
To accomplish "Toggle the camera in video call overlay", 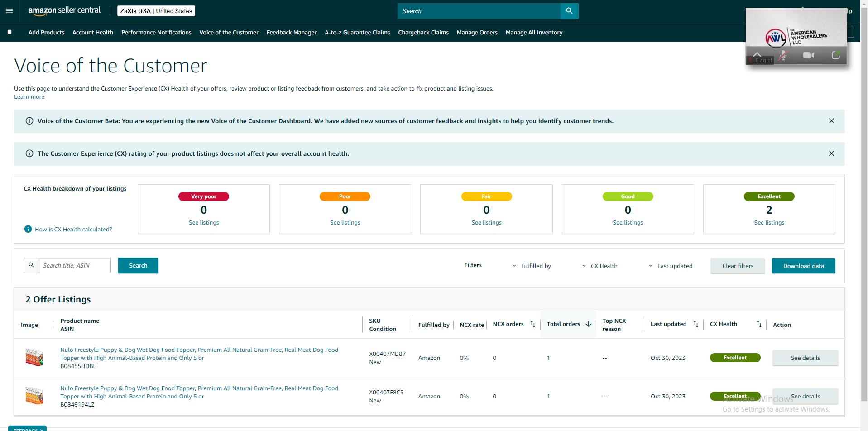I will tap(809, 55).
